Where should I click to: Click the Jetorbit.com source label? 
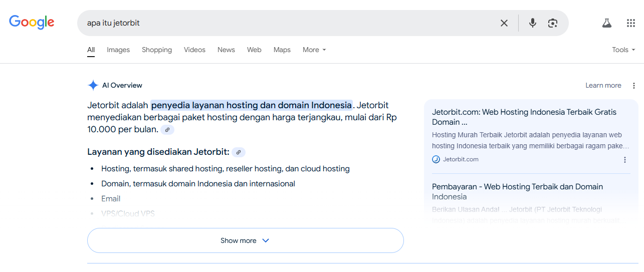[461, 159]
